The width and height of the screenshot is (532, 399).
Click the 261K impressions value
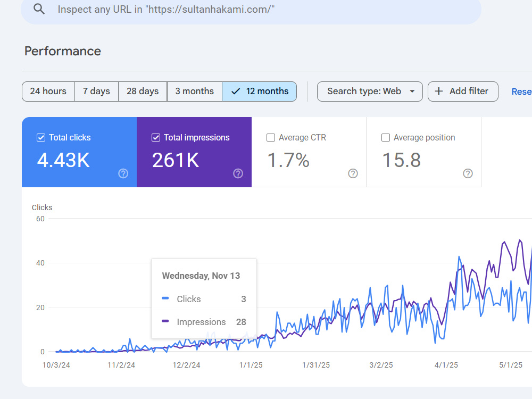tap(176, 160)
